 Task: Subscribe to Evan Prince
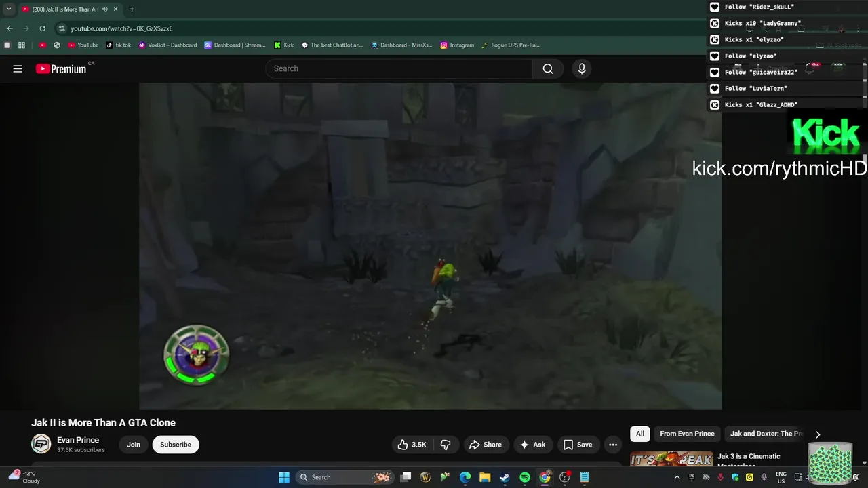click(176, 445)
